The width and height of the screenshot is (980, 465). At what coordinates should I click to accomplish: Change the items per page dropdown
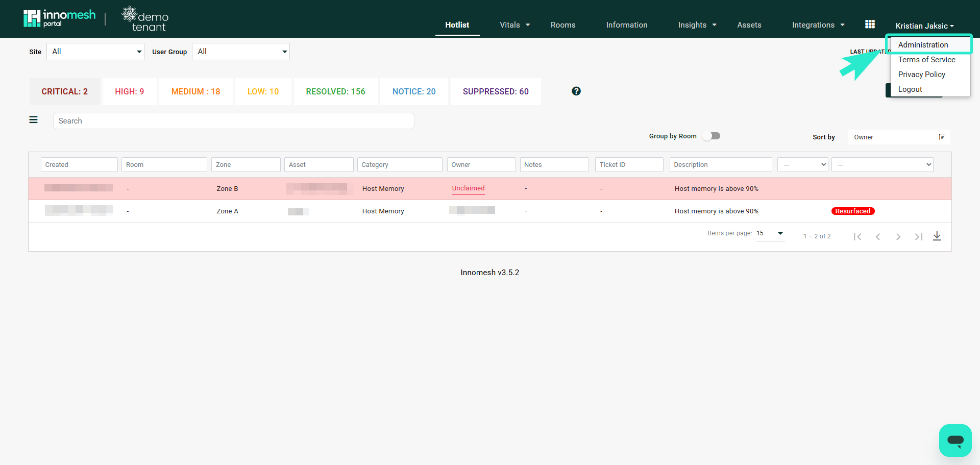pos(770,234)
